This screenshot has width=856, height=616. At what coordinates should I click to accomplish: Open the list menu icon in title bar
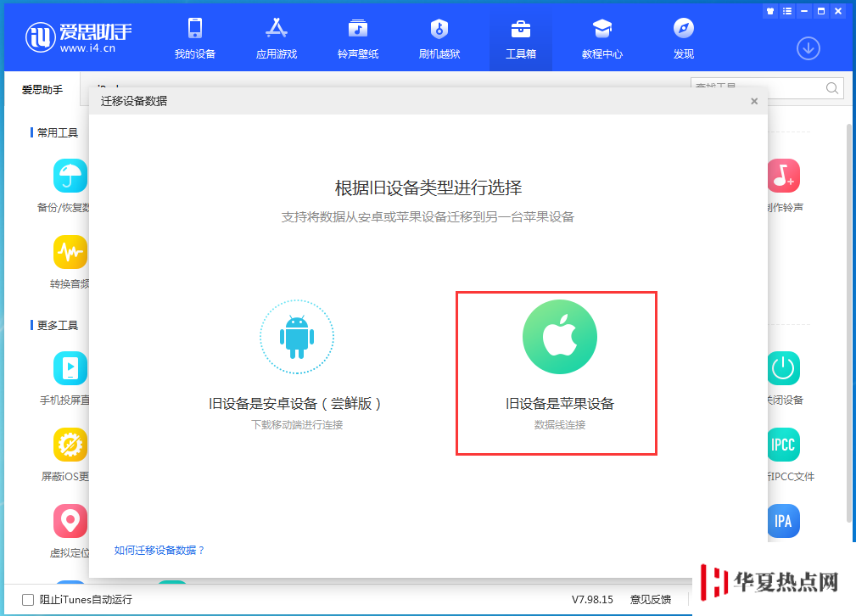(x=786, y=11)
